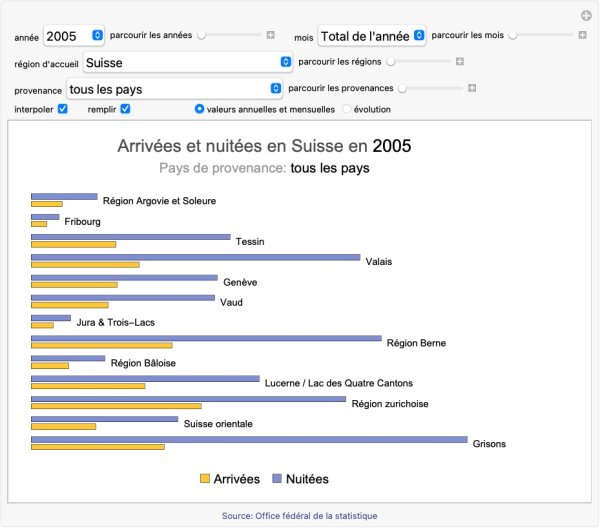This screenshot has height=528, width=600.
Task: Click the top-right panel options plus icon
Action: tap(586, 15)
